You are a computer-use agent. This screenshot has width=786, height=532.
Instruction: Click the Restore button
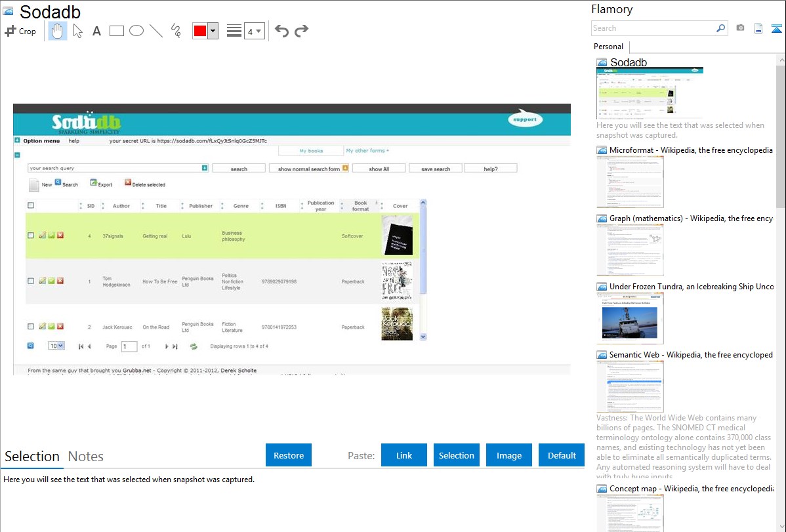289,455
